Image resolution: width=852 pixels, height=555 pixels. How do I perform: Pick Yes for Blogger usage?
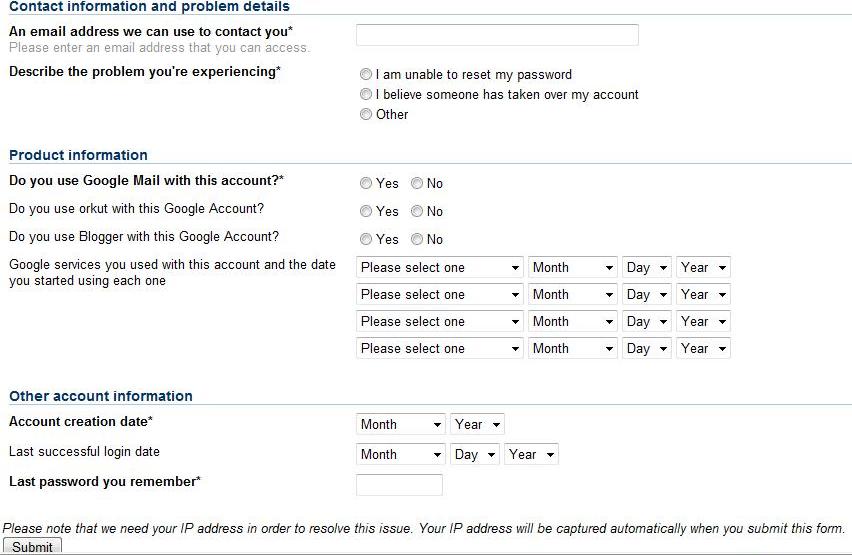[366, 240]
